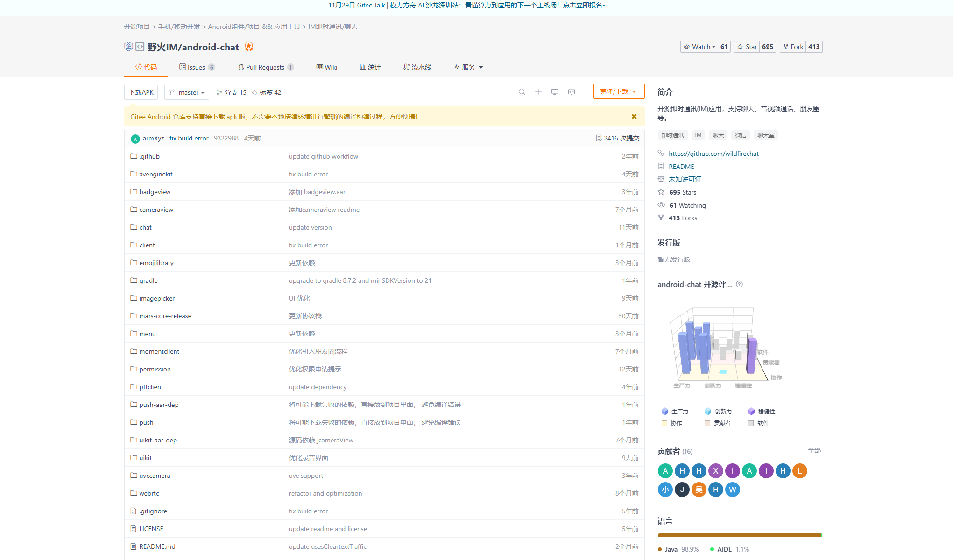Switch to the Issues tab

pos(196,67)
